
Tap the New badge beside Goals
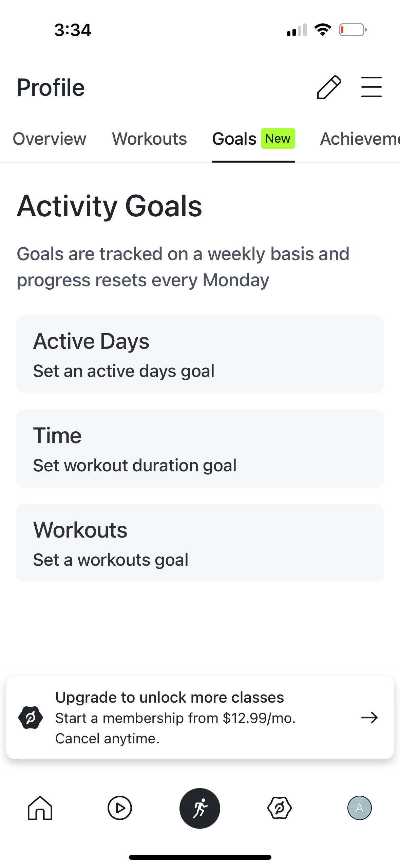278,139
